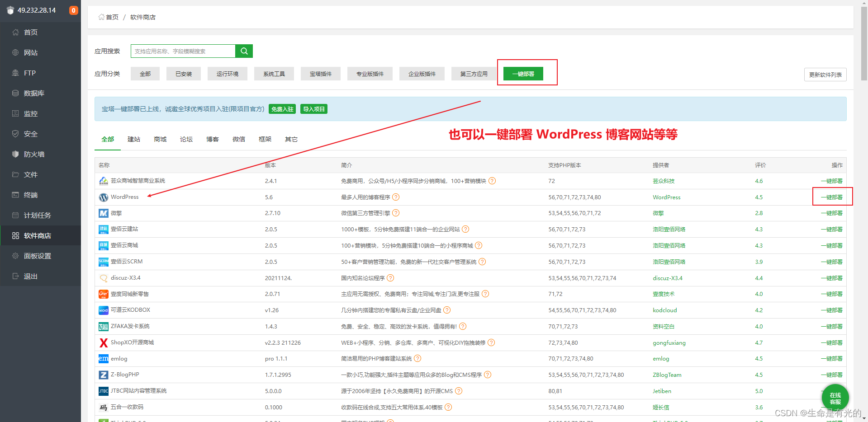Click the application search input field
This screenshot has width=868, height=422.
[183, 51]
